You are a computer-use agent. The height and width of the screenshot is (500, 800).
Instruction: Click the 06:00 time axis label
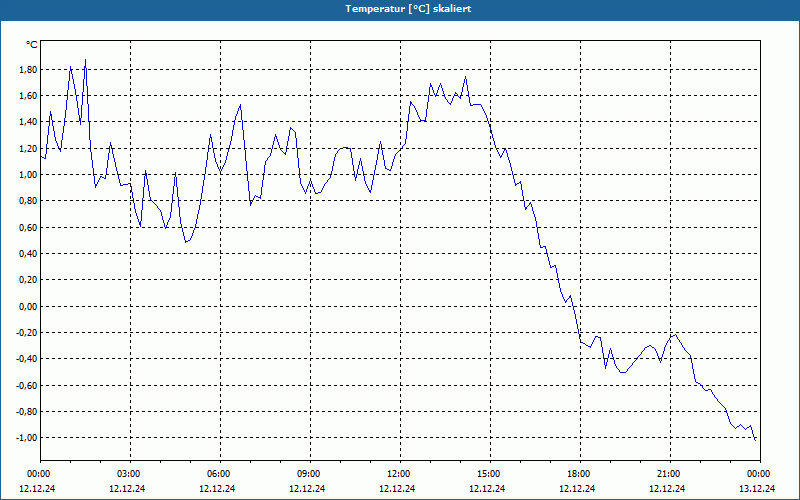click(220, 474)
